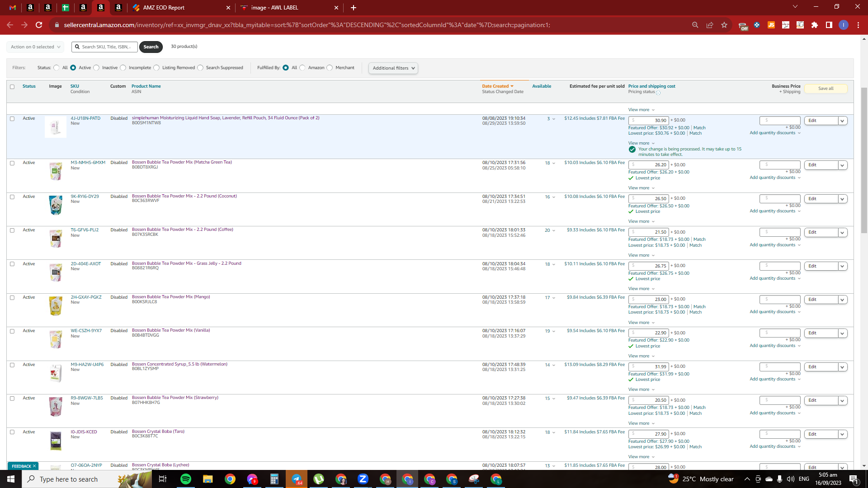This screenshot has width=868, height=488.
Task: Go back to the previous page
Action: click(x=10, y=25)
